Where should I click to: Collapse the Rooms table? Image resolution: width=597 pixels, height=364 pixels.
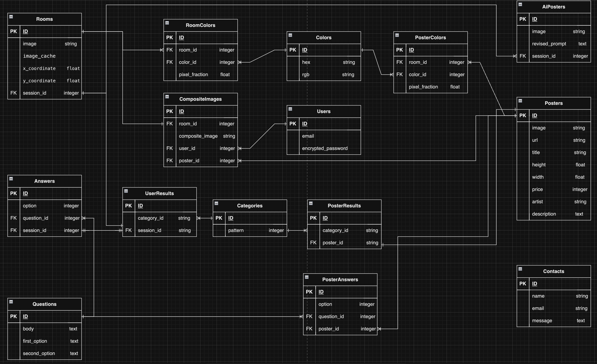[x=11, y=17]
